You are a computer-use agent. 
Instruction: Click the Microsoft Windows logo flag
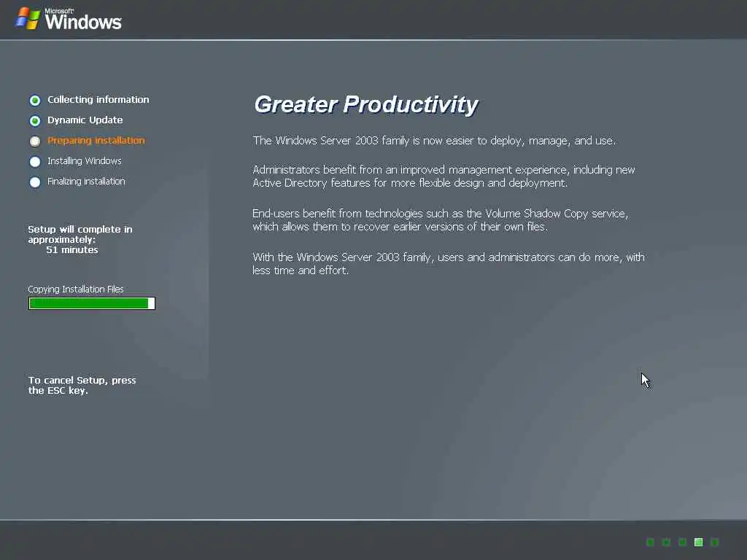[28, 18]
